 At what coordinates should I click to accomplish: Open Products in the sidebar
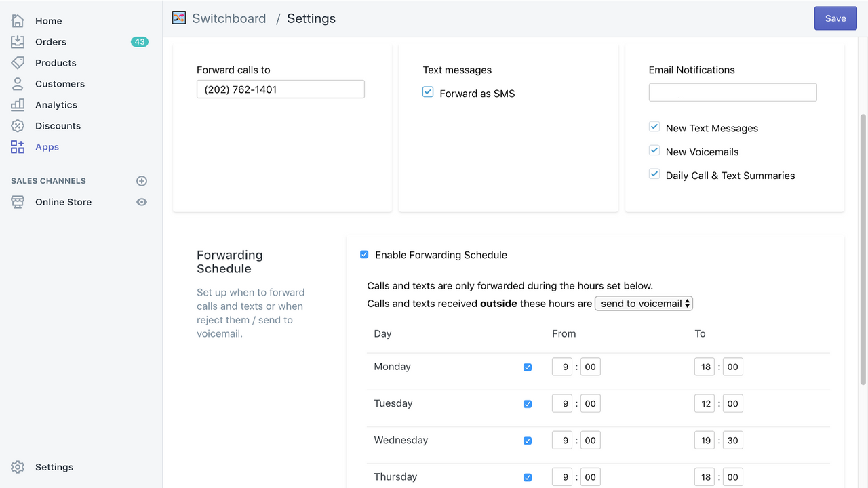tap(56, 63)
